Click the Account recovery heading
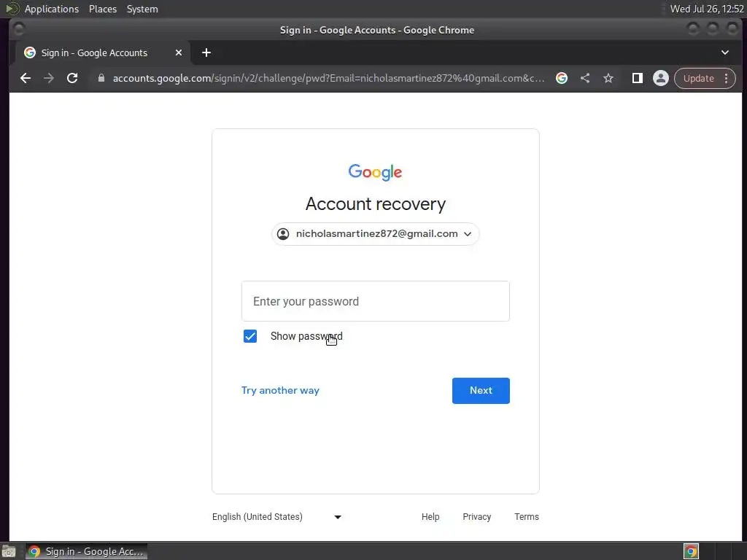747x560 pixels. click(x=376, y=204)
